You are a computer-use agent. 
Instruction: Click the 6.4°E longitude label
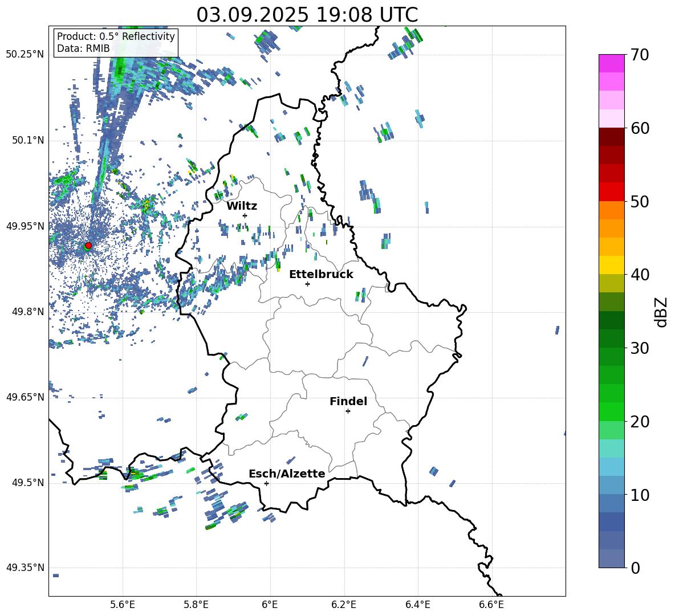417,605
